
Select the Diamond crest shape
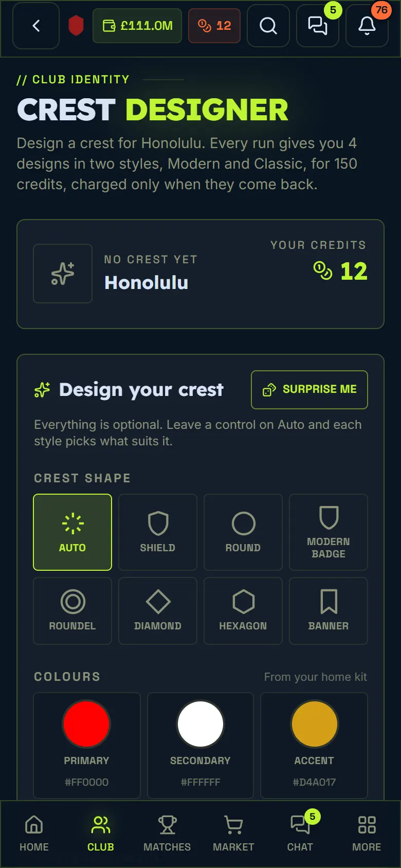pos(158,611)
